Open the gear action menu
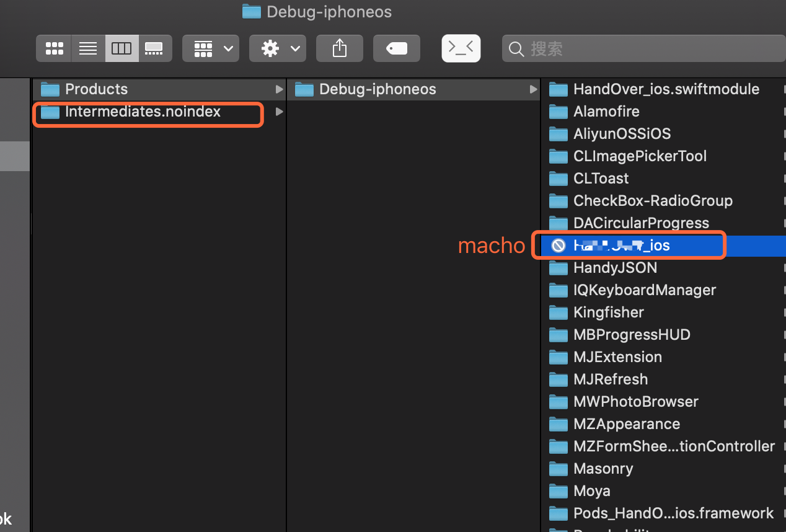Screen dimensions: 786x532 (x=278, y=48)
